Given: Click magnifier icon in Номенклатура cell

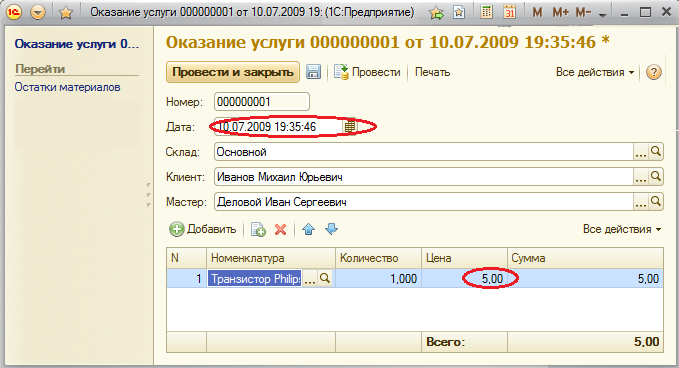Looking at the screenshot, I should 325,278.
